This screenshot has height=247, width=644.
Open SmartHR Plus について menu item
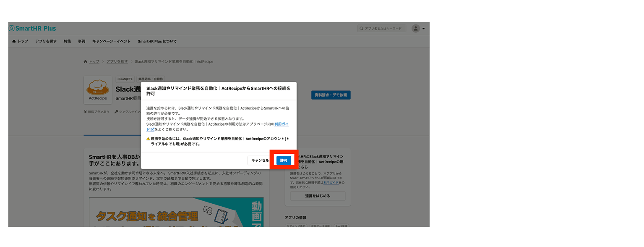[x=157, y=42]
